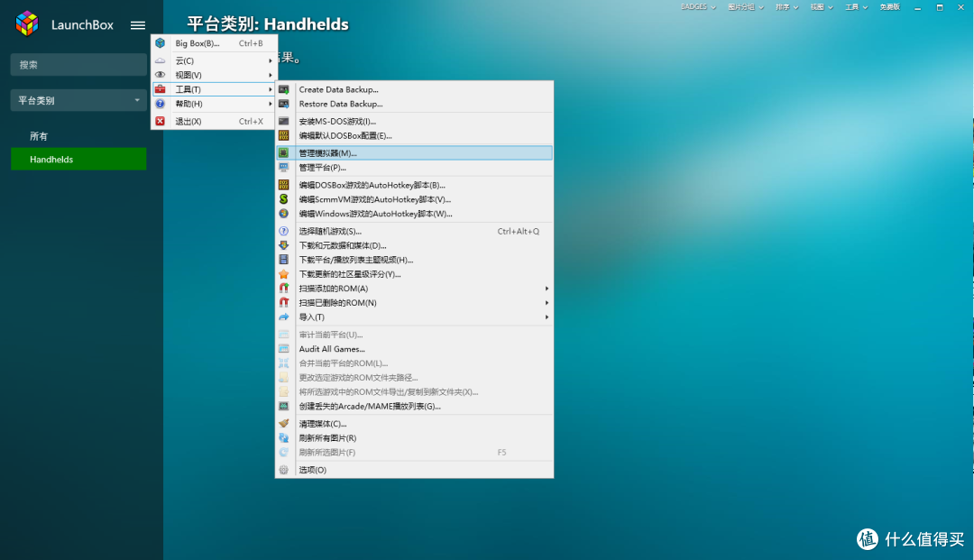The height and width of the screenshot is (560, 974).
Task: Click the LaunchBox cube logo
Action: coord(27,23)
